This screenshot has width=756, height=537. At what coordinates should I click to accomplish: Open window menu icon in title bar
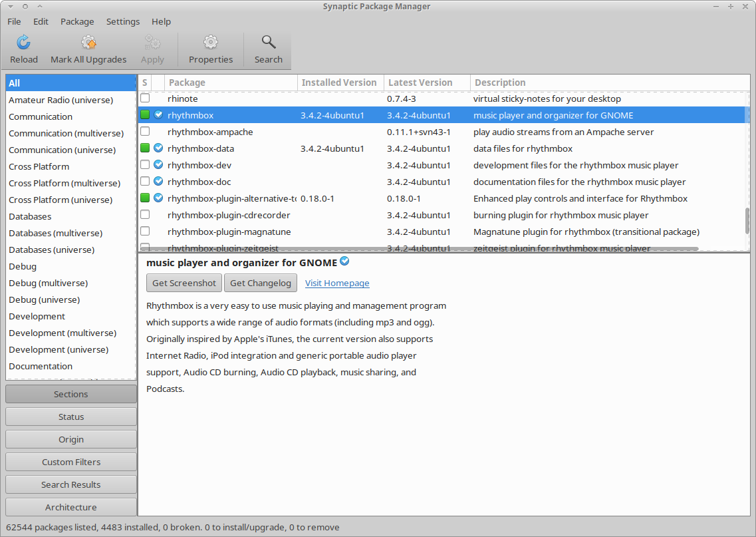click(x=11, y=6)
